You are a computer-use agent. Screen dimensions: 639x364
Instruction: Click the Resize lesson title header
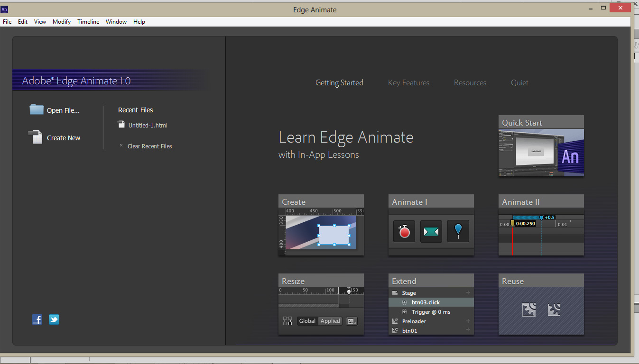321,281
